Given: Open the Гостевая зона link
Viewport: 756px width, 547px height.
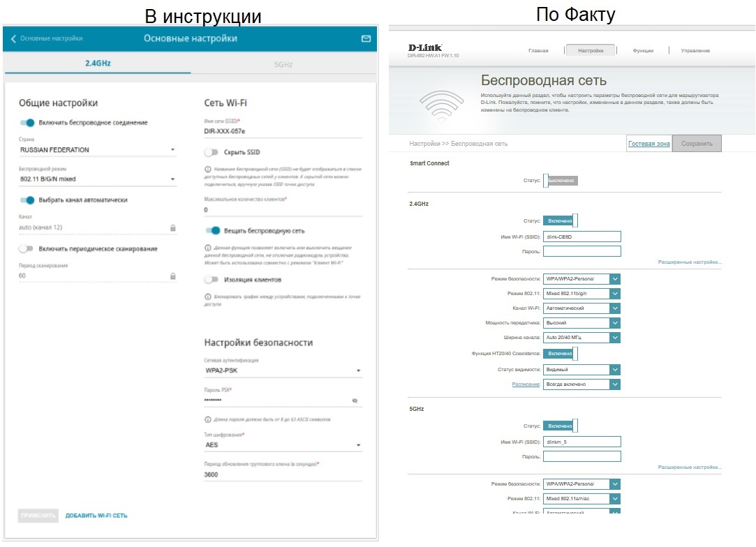Looking at the screenshot, I should coord(649,144).
